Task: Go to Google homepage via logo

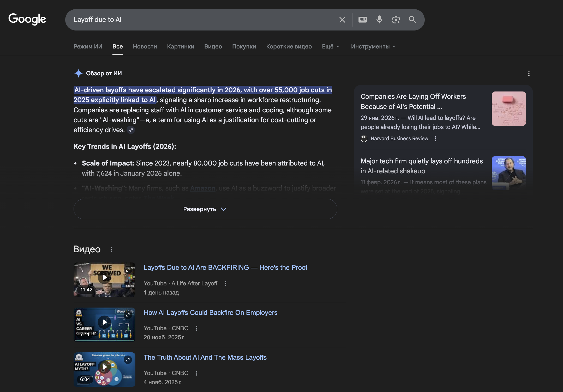Action: (x=27, y=19)
